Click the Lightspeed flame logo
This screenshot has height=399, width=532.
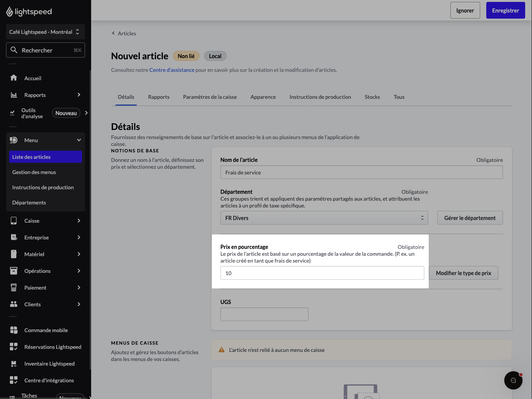(x=9, y=12)
